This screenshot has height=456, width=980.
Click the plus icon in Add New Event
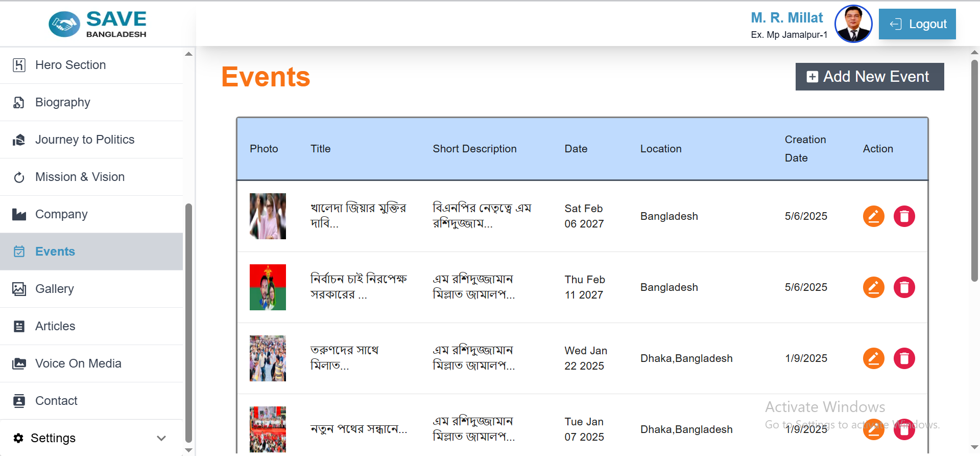(812, 77)
